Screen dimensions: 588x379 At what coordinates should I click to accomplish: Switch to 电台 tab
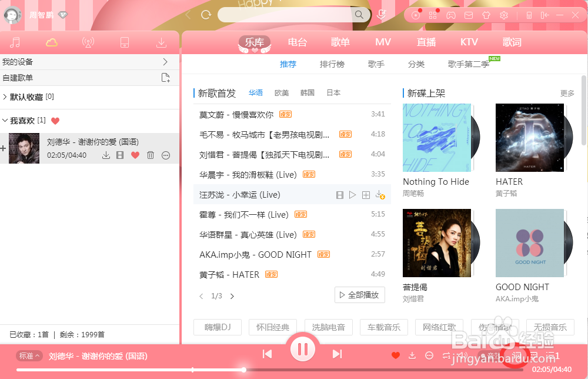pyautogui.click(x=298, y=42)
